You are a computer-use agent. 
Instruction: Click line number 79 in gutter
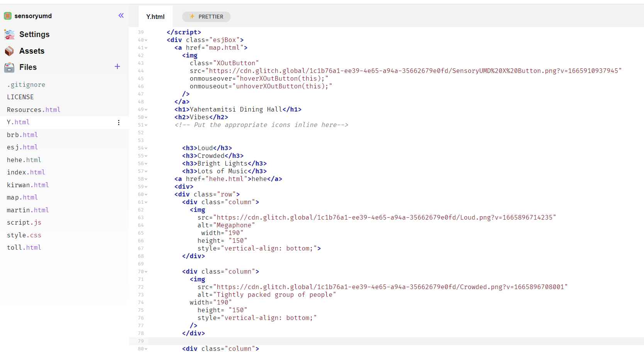[x=141, y=341]
